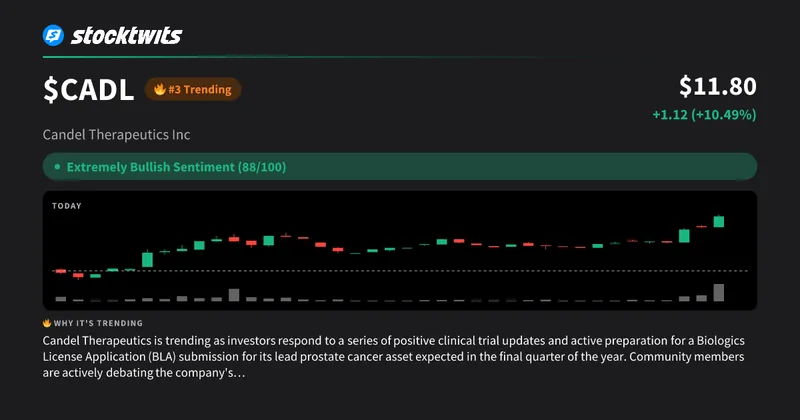Click the green dot in the sentiment bar
800x420 pixels.
(x=57, y=167)
